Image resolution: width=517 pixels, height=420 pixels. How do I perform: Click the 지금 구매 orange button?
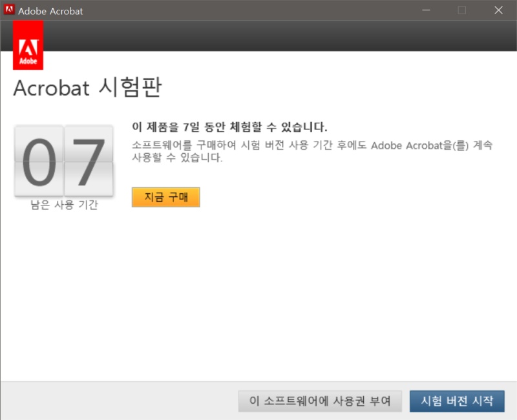click(165, 197)
